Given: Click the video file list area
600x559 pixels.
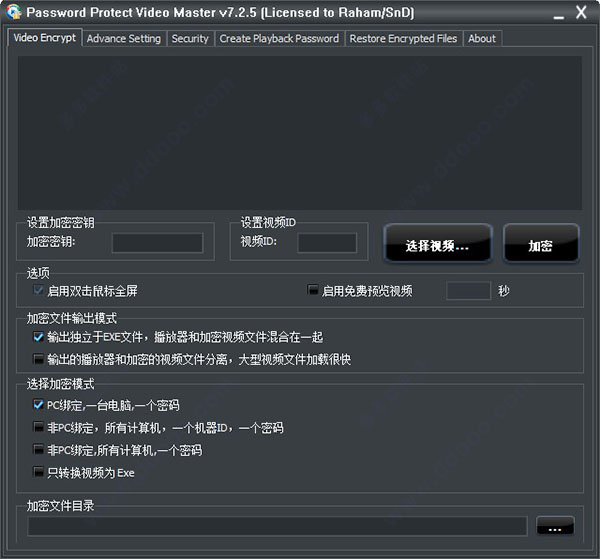Looking at the screenshot, I should pos(300,133).
